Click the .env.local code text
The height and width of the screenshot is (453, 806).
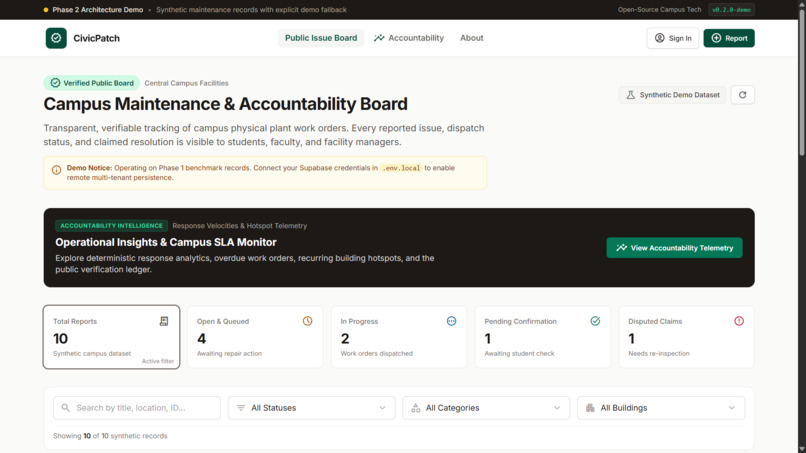[401, 168]
